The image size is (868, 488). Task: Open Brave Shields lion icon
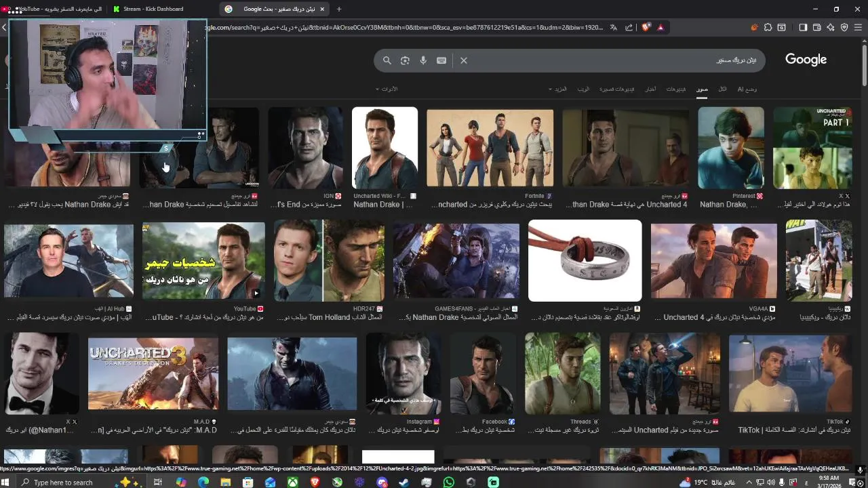(x=646, y=27)
